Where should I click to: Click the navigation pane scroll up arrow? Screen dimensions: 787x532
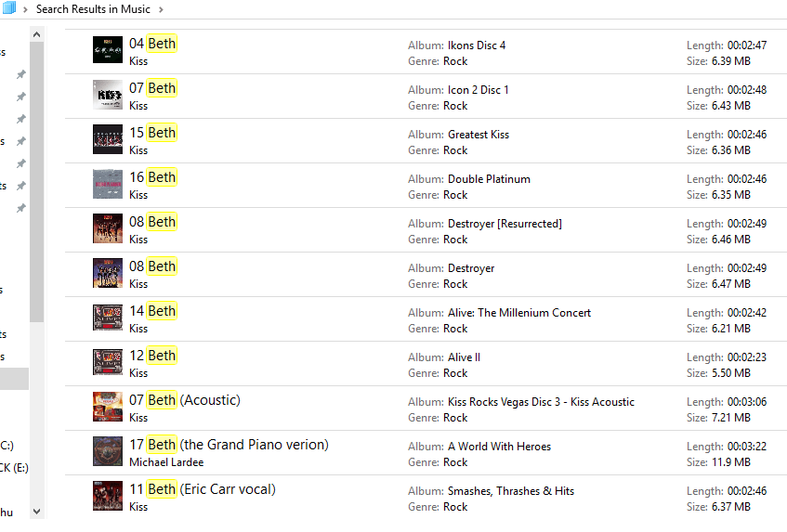[36, 34]
